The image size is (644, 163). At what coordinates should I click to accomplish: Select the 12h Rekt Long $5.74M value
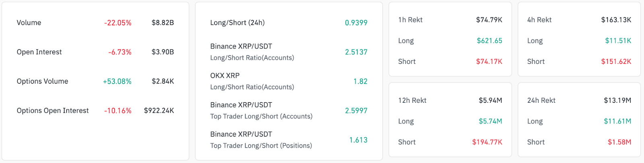[490, 121]
